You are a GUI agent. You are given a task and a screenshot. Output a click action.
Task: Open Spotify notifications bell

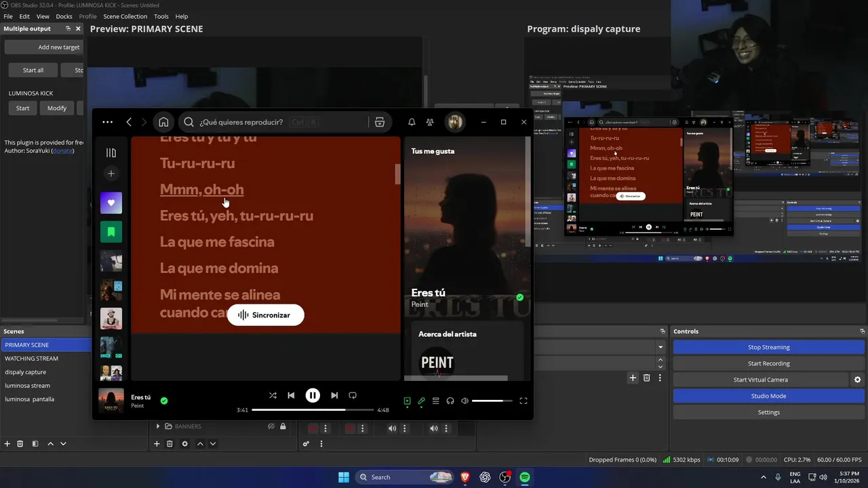click(412, 122)
